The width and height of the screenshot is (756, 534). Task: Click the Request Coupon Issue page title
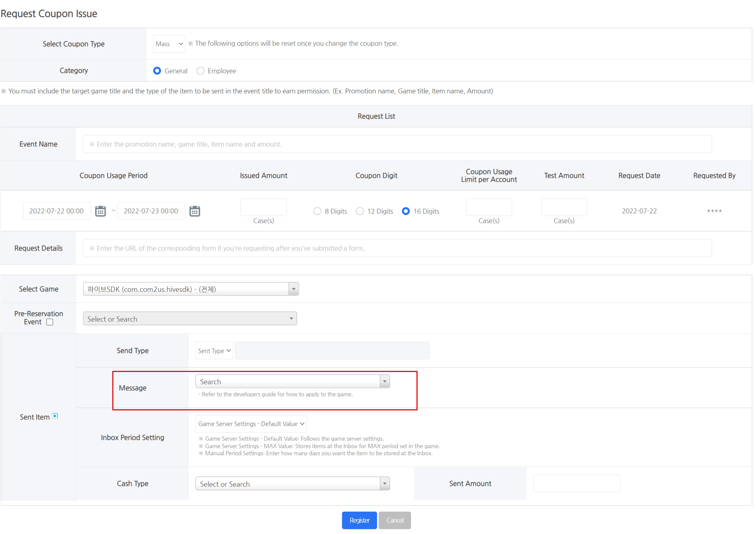pos(49,14)
